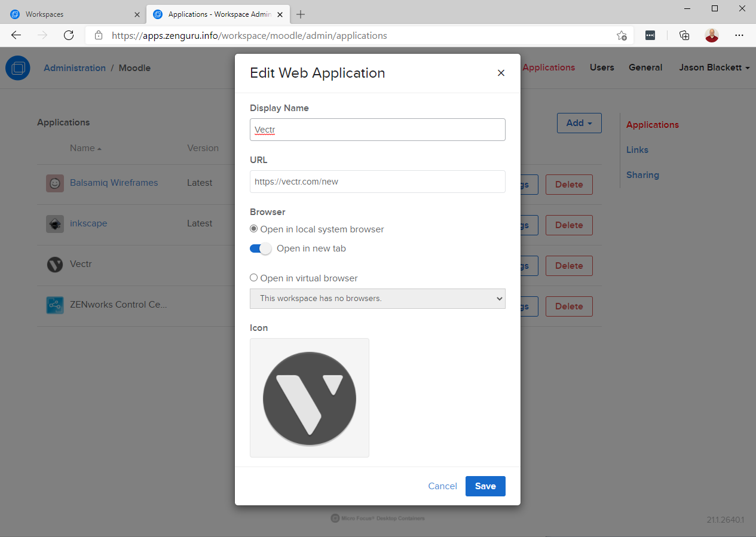Click the Balsamiq Wireframes app icon
Viewport: 756px width, 537px height.
pos(55,183)
